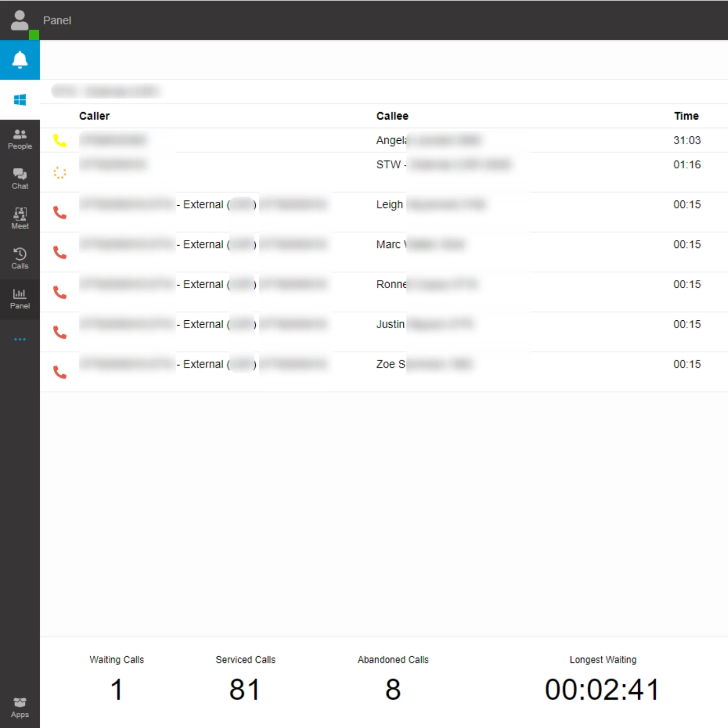
Task: Click the Longest Waiting timer display
Action: click(x=602, y=689)
